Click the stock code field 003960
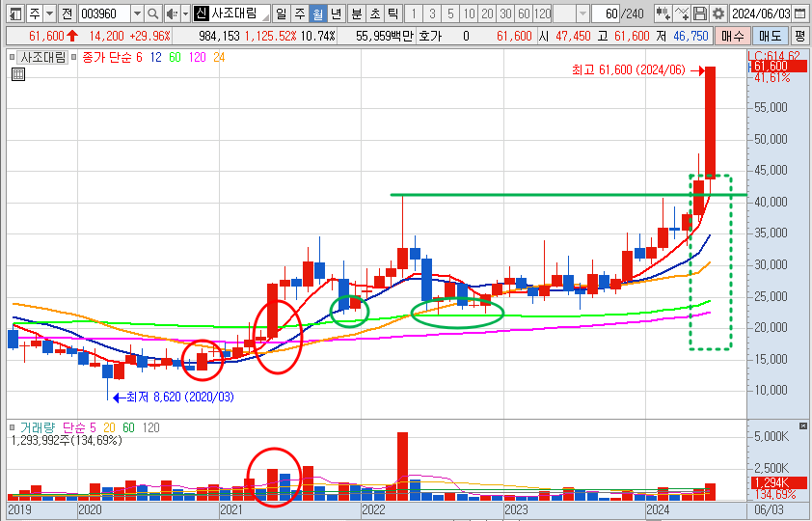 pyautogui.click(x=105, y=14)
